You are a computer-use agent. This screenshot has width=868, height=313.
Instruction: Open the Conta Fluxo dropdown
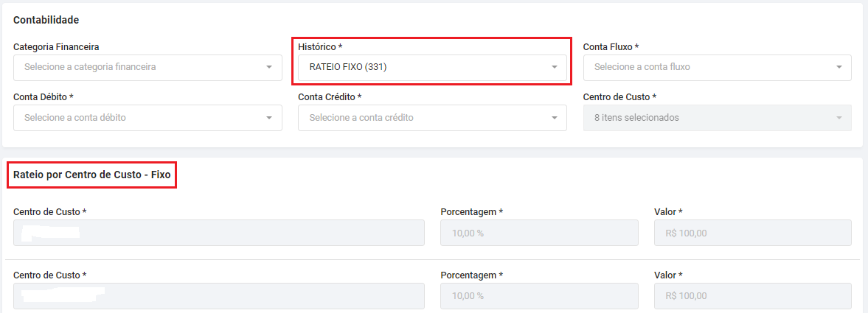[708, 67]
